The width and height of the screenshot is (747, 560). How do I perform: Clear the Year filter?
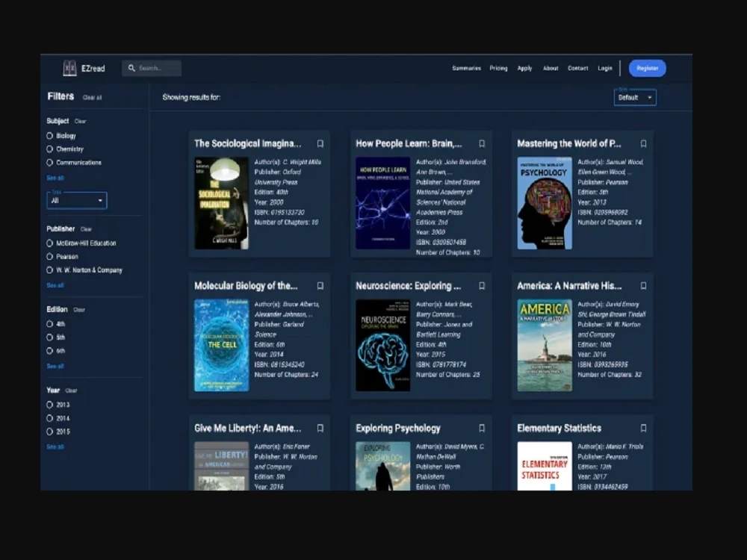click(71, 391)
